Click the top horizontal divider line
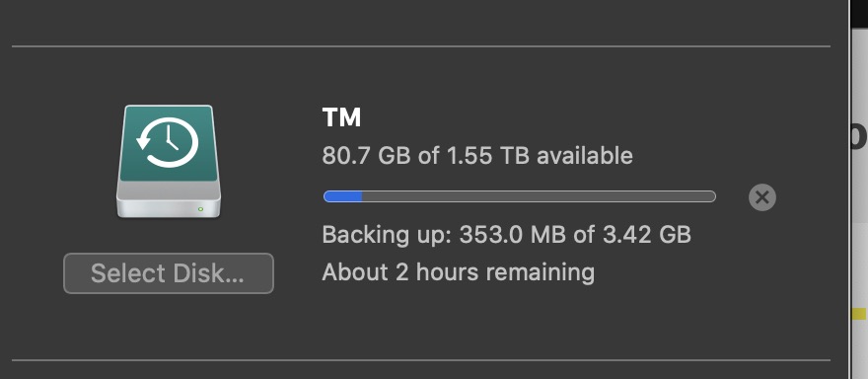 (x=421, y=46)
